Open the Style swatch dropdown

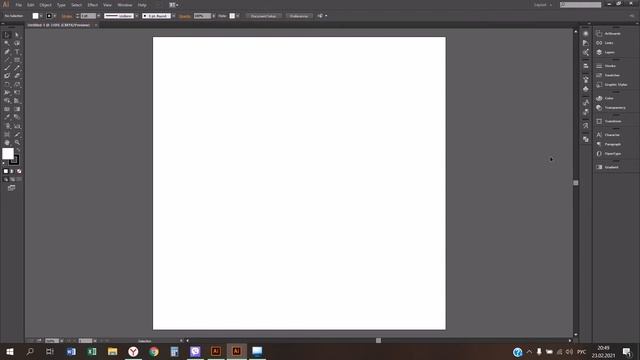point(238,16)
